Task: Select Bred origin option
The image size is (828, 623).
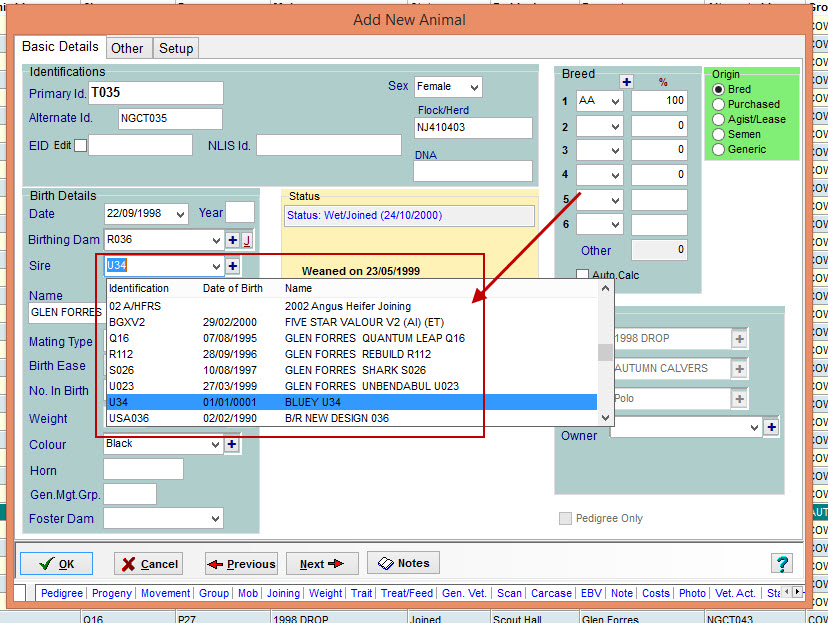Action: pos(718,89)
